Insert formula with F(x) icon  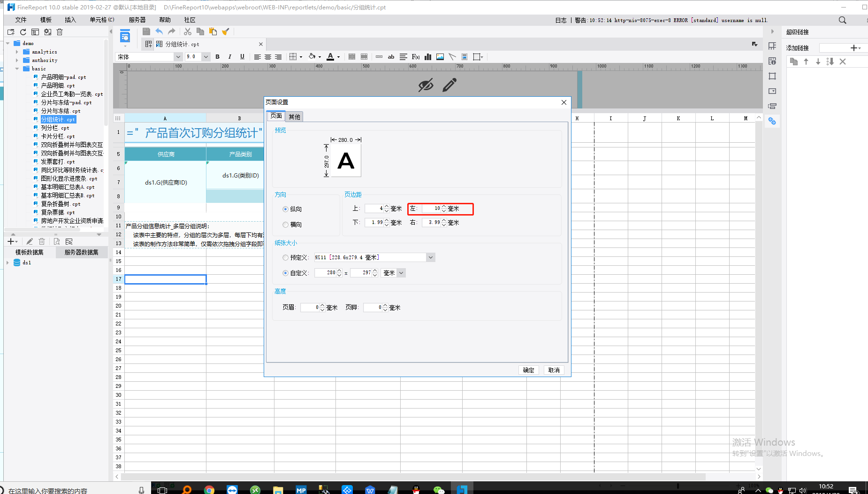416,57
